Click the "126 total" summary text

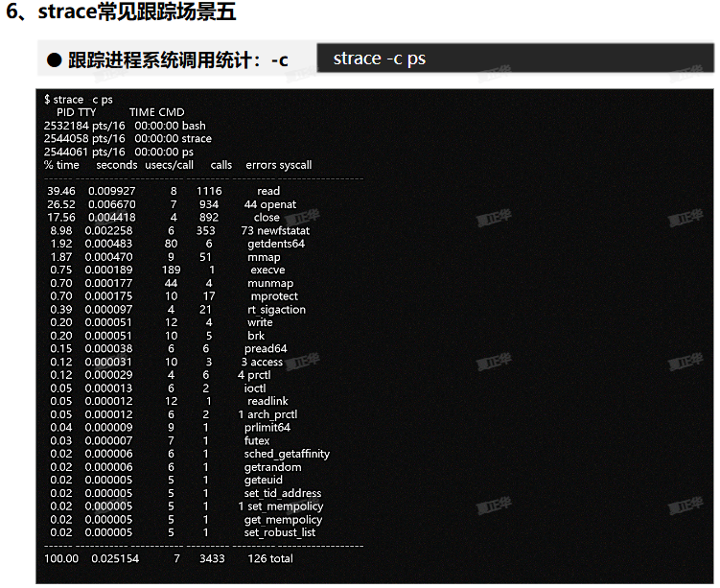tap(270, 558)
